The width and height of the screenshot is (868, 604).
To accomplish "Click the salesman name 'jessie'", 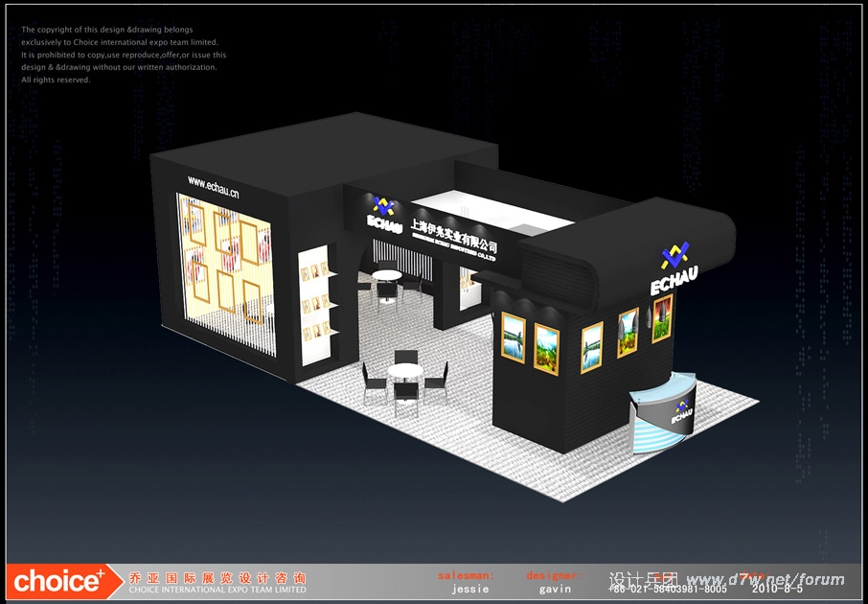I will click(x=470, y=589).
